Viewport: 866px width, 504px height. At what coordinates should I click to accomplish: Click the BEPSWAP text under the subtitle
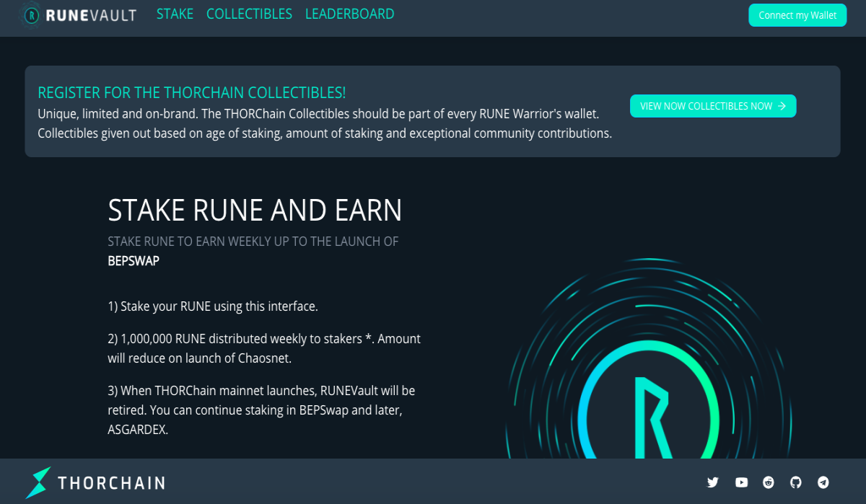click(x=134, y=261)
